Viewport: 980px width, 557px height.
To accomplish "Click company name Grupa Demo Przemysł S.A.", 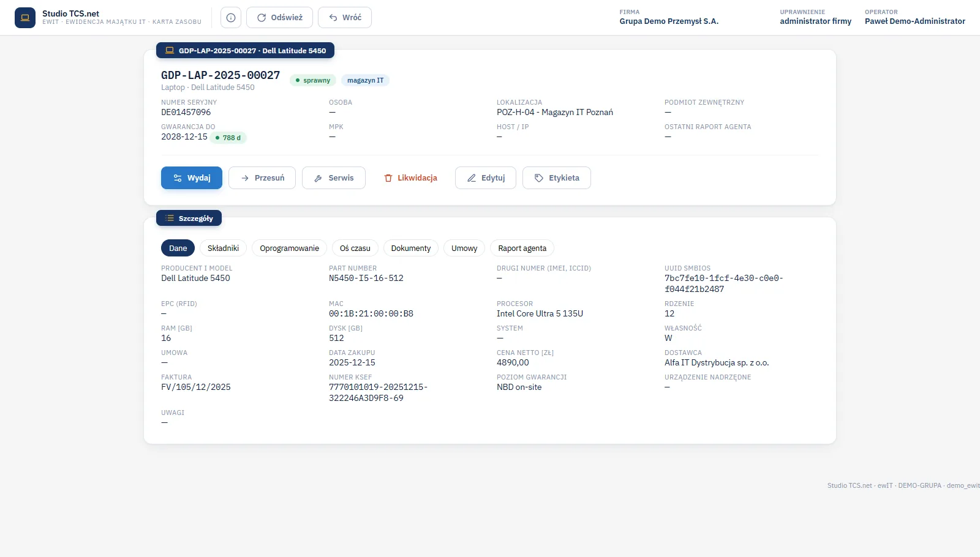I will coord(669,21).
